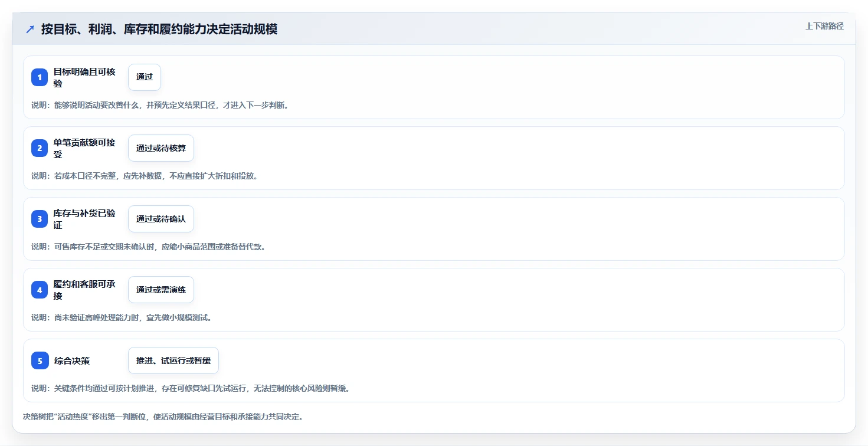Viewport: 868px width, 446px height.
Task: Click the step 4 number badge
Action: pos(40,290)
